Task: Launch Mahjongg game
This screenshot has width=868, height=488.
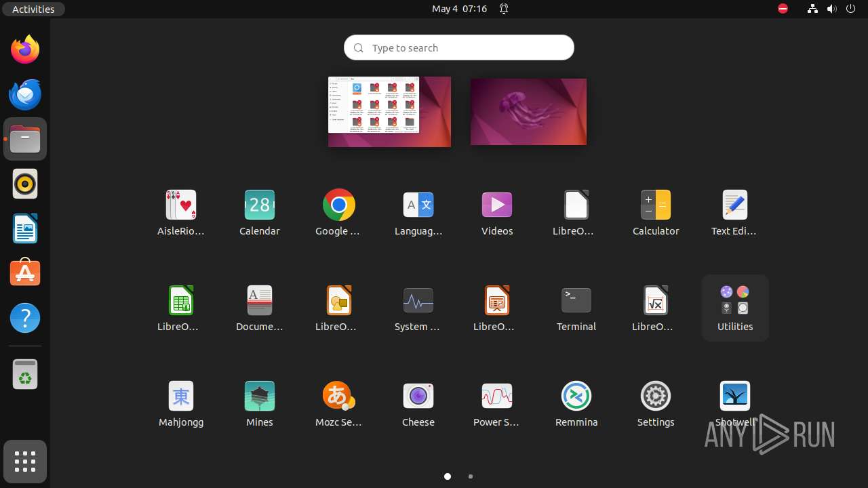Action: 181,404
